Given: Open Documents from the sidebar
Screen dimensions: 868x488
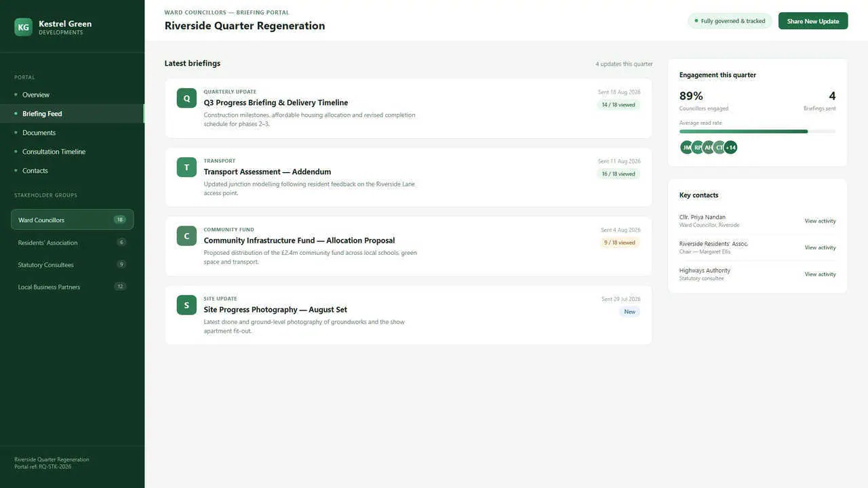Looking at the screenshot, I should click(x=72, y=133).
